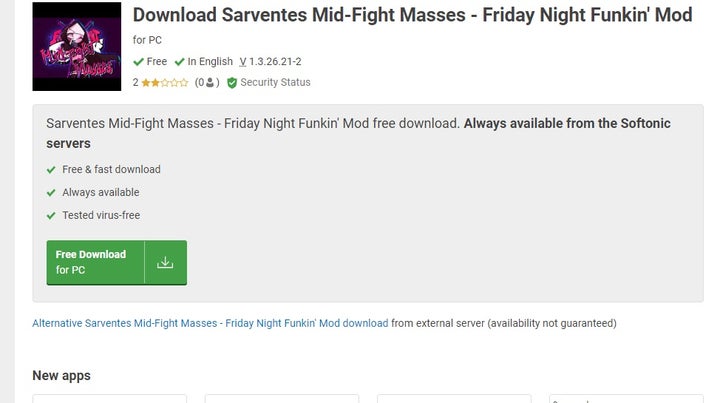
Task: Click the version V icon
Action: pyautogui.click(x=243, y=62)
